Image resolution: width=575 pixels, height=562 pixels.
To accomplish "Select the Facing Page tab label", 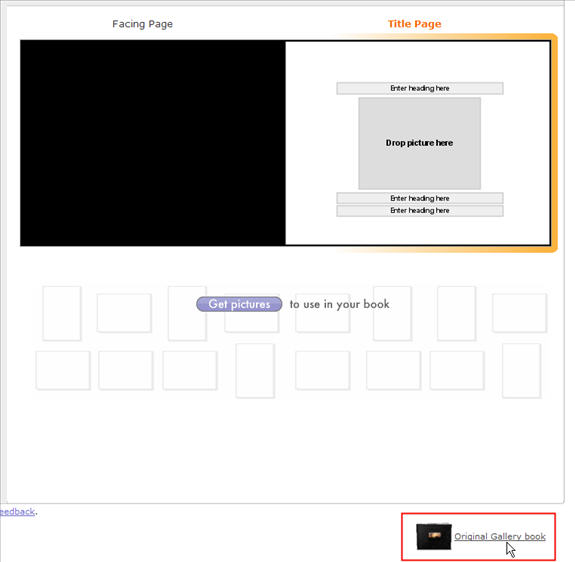I will (142, 24).
